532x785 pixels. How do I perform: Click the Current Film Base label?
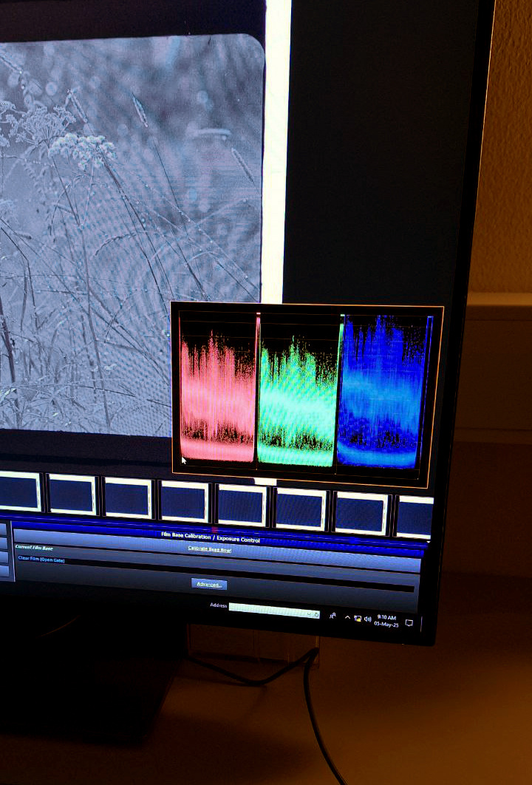tap(34, 547)
